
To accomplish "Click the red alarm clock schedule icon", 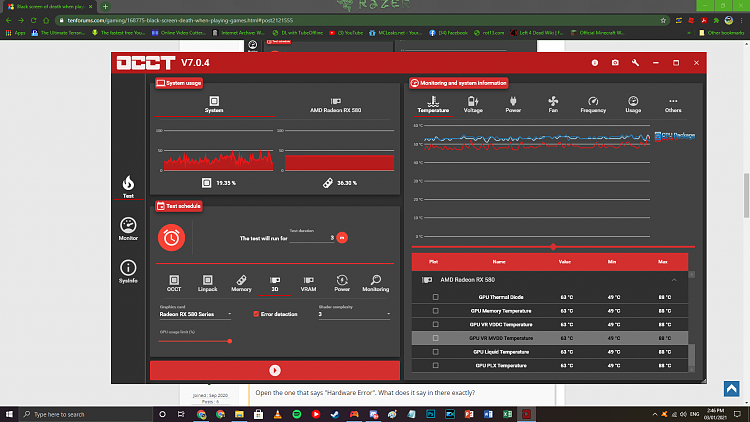I will click(171, 237).
